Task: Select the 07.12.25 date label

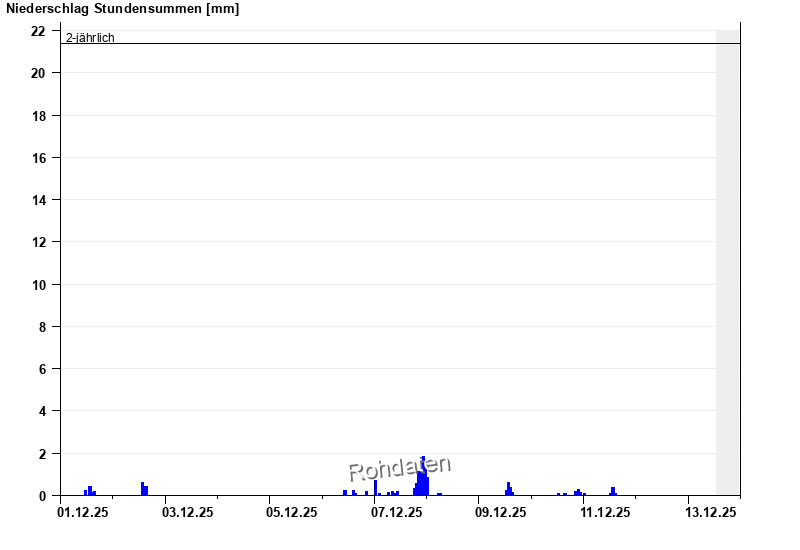Action: pos(397,513)
